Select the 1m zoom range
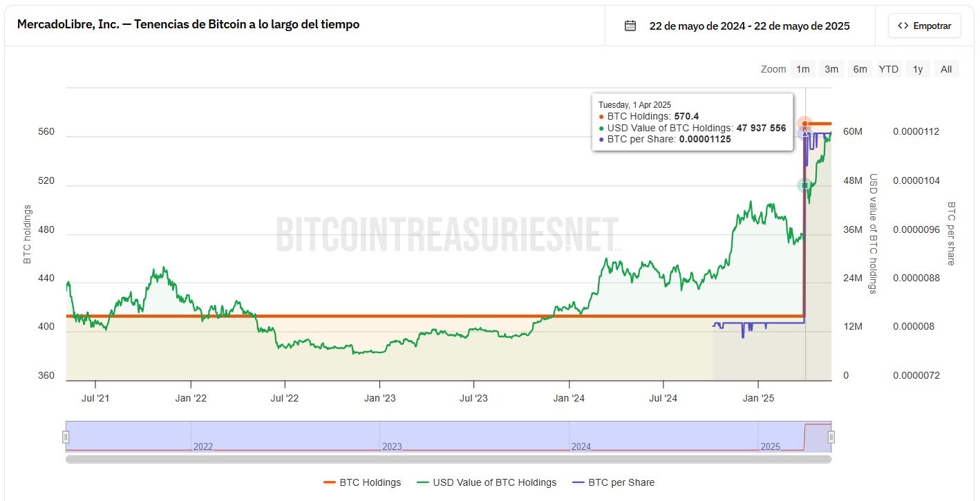This screenshot has width=980, height=501. coord(802,69)
